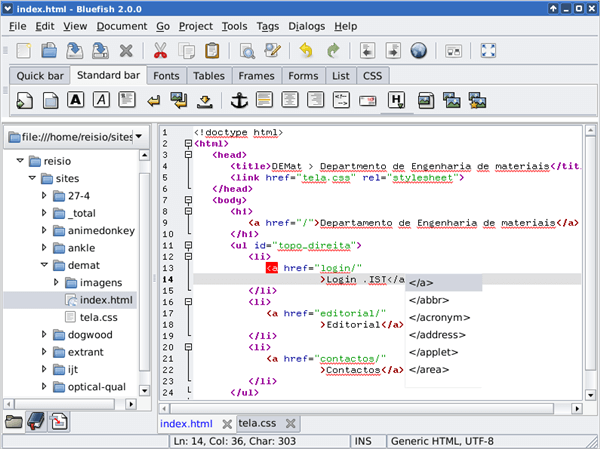Toggle fullscreen mode icon
600x449 pixels.
(x=488, y=50)
